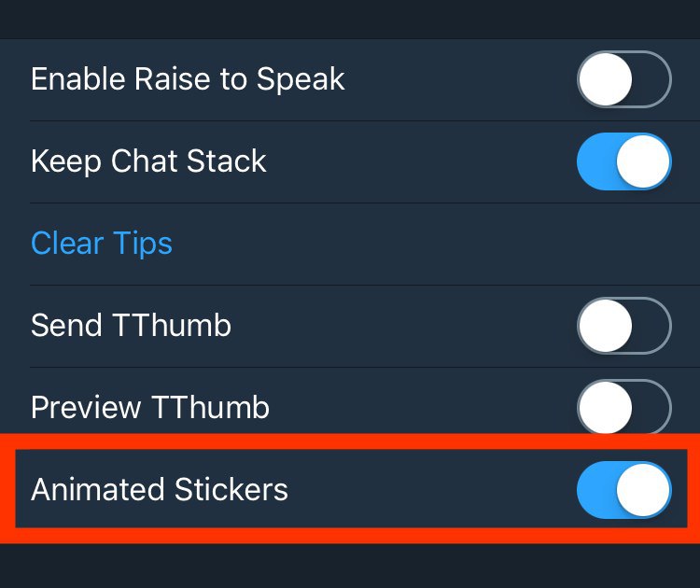Click the empty area below Animated Stickers row
The image size is (700, 588).
coord(350,566)
